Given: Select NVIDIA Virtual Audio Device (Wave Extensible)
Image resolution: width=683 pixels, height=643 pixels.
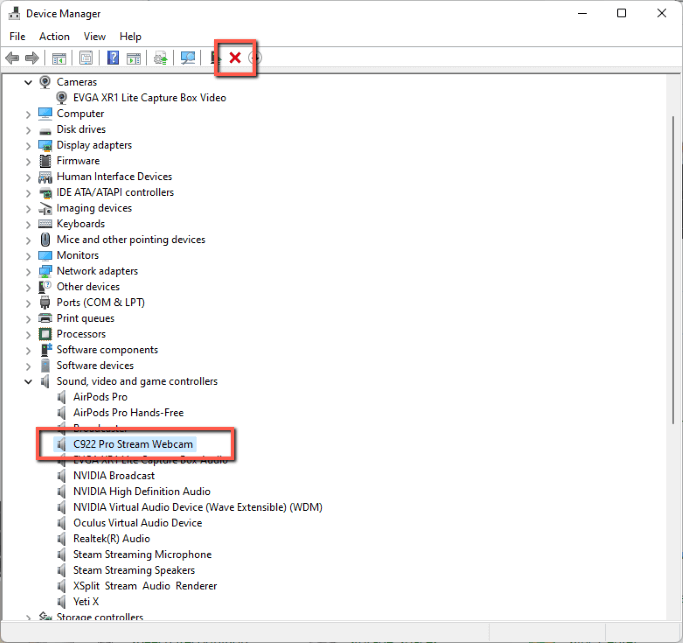Looking at the screenshot, I should pos(198,507).
